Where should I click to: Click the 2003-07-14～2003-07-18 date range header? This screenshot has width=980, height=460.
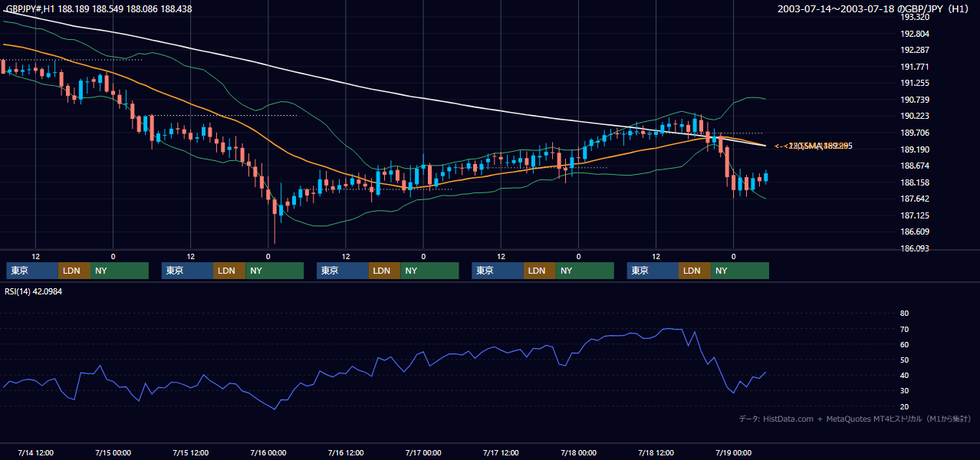(874, 9)
